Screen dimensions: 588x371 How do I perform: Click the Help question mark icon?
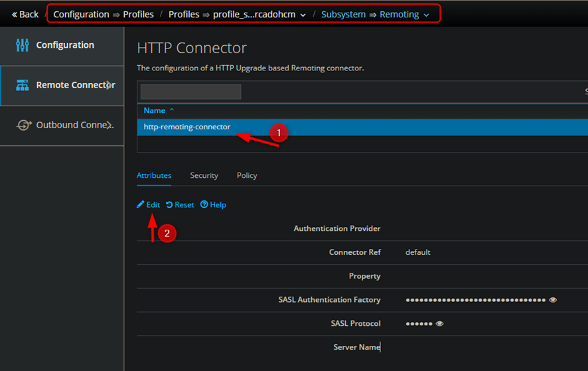[204, 205]
